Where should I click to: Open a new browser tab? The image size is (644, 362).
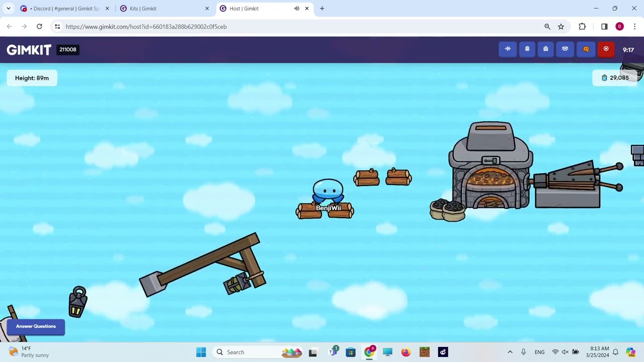pos(322,9)
